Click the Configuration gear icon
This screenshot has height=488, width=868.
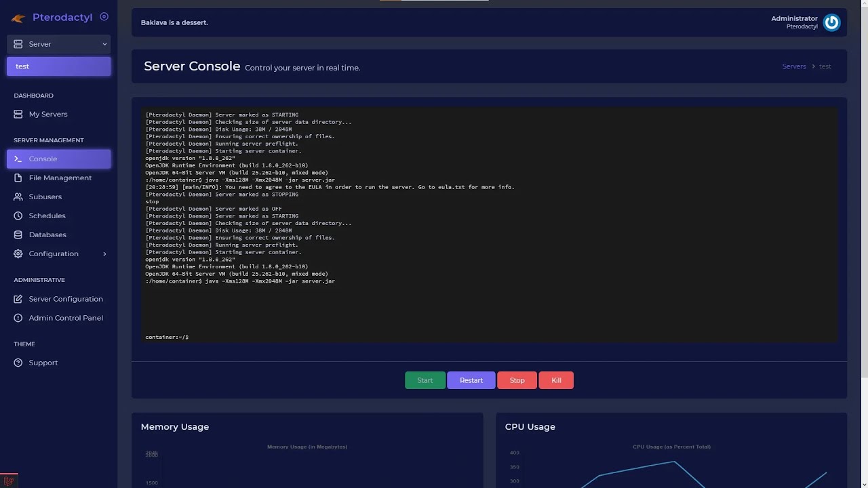[18, 254]
